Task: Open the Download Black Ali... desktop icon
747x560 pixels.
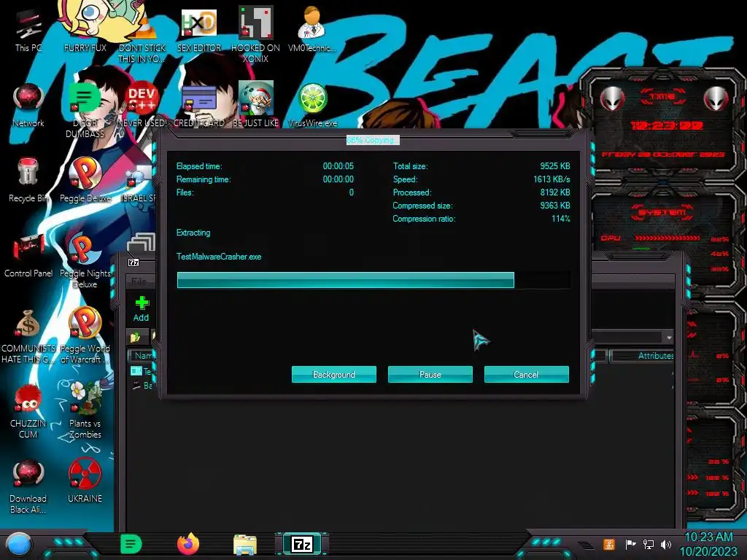Action: click(28, 486)
